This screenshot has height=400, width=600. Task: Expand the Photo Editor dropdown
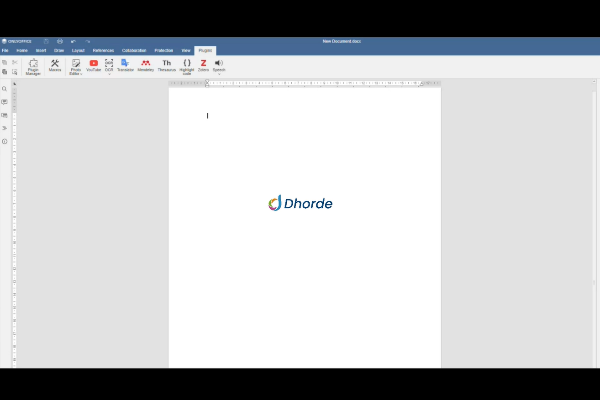coord(76,74)
